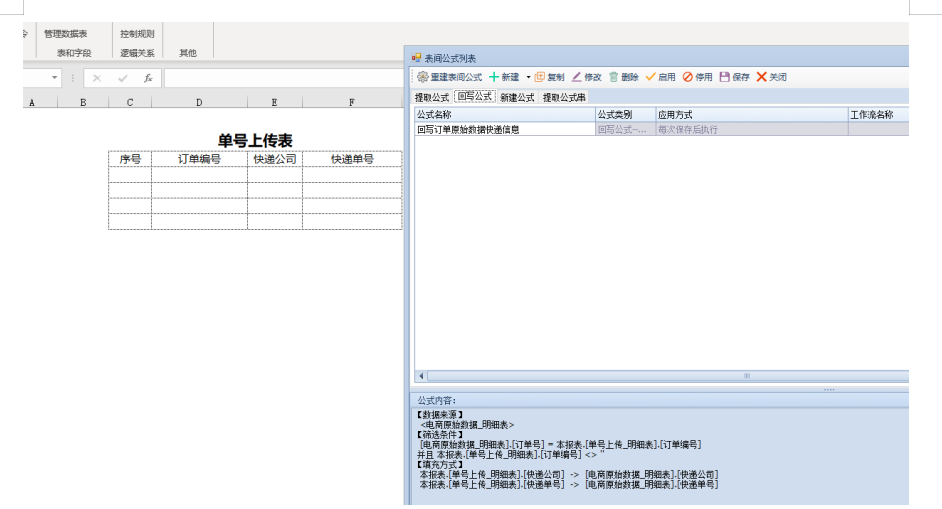Disable the formula with 停用 icon

[x=688, y=77]
